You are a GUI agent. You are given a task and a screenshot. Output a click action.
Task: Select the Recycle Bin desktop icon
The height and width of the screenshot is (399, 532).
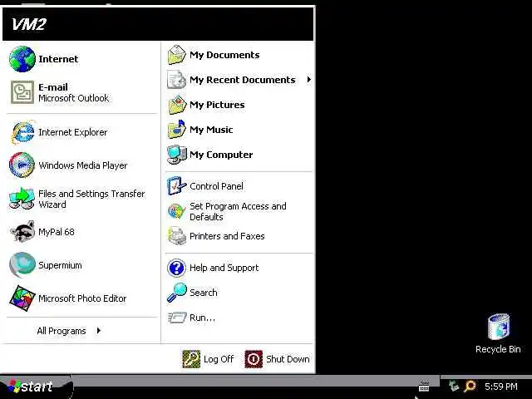499,327
